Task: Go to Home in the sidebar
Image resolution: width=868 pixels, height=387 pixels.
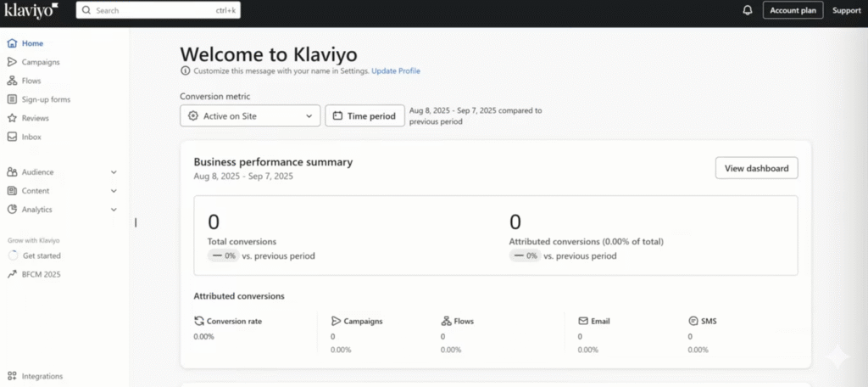Action: click(x=32, y=43)
